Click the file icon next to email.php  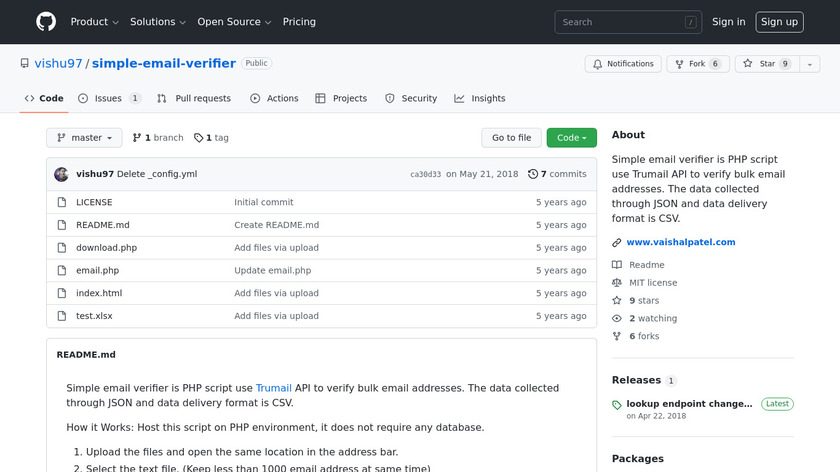[x=62, y=271]
